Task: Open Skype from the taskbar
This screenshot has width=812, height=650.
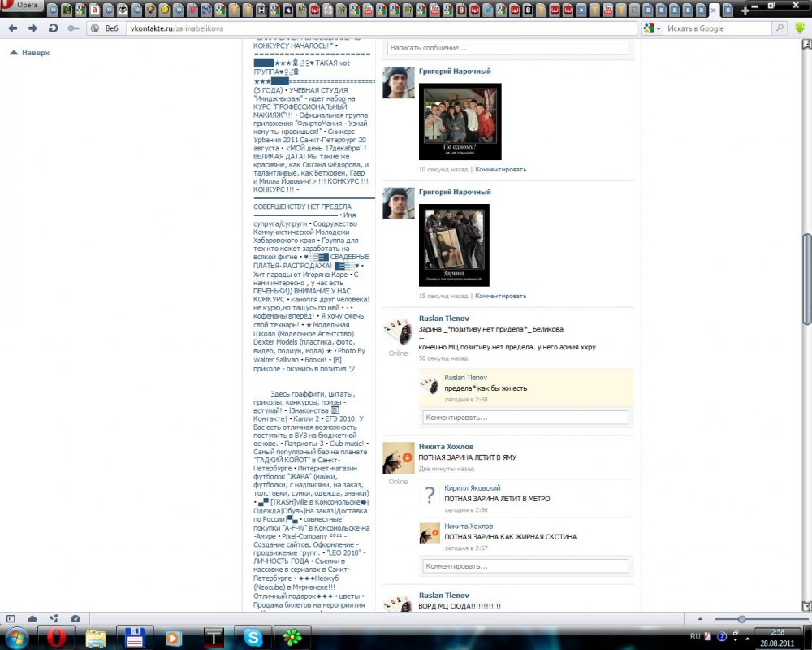Action: 253,638
